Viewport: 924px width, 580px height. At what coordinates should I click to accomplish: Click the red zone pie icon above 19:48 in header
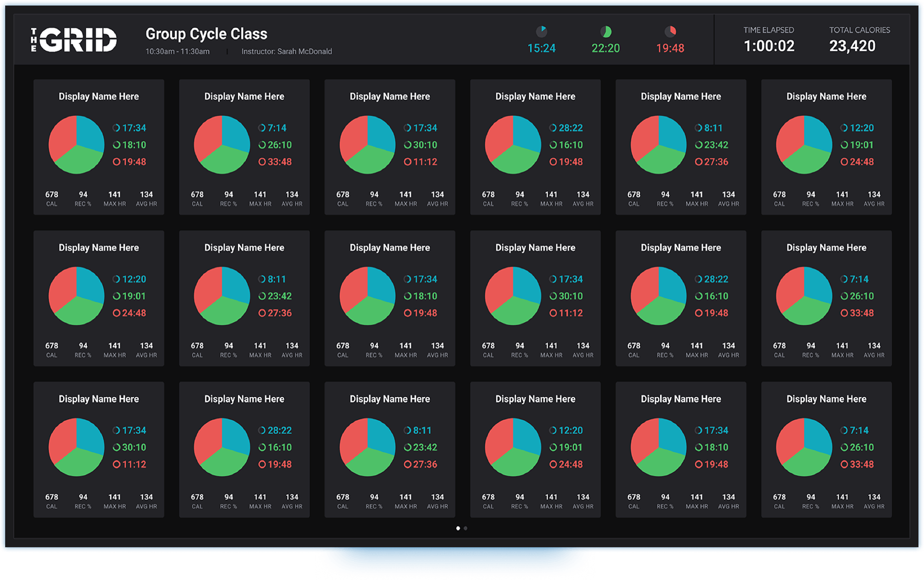tap(670, 32)
